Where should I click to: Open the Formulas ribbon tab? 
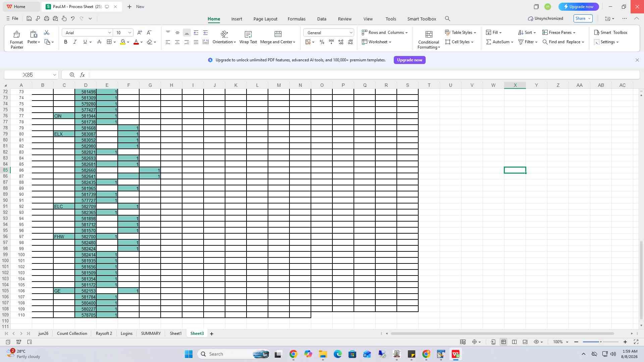click(x=297, y=19)
